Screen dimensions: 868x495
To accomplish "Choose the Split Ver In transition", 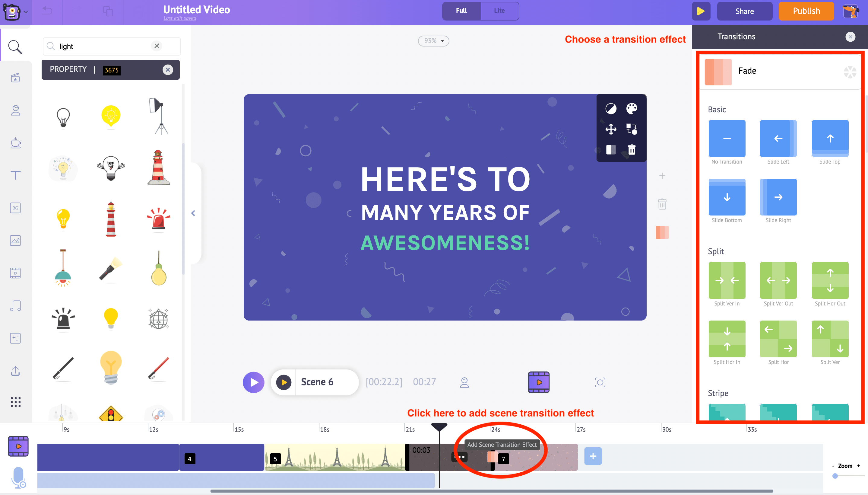I will point(727,280).
